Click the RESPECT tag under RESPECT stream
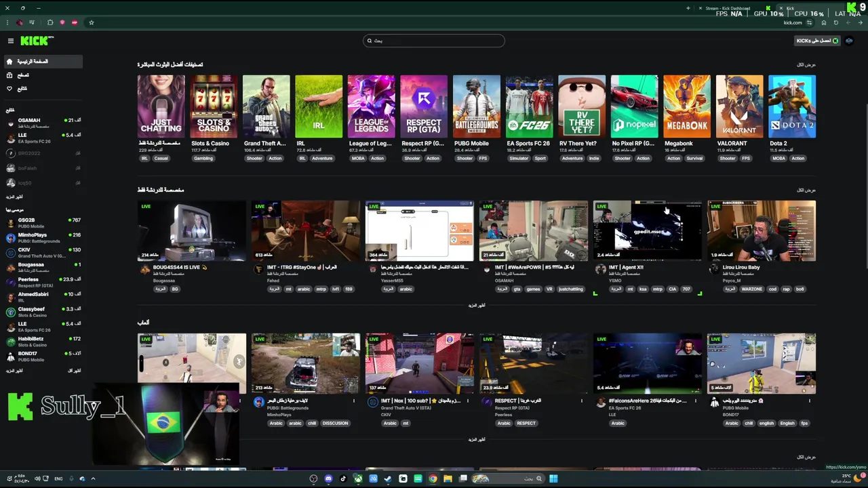The width and height of the screenshot is (868, 488). tap(526, 423)
